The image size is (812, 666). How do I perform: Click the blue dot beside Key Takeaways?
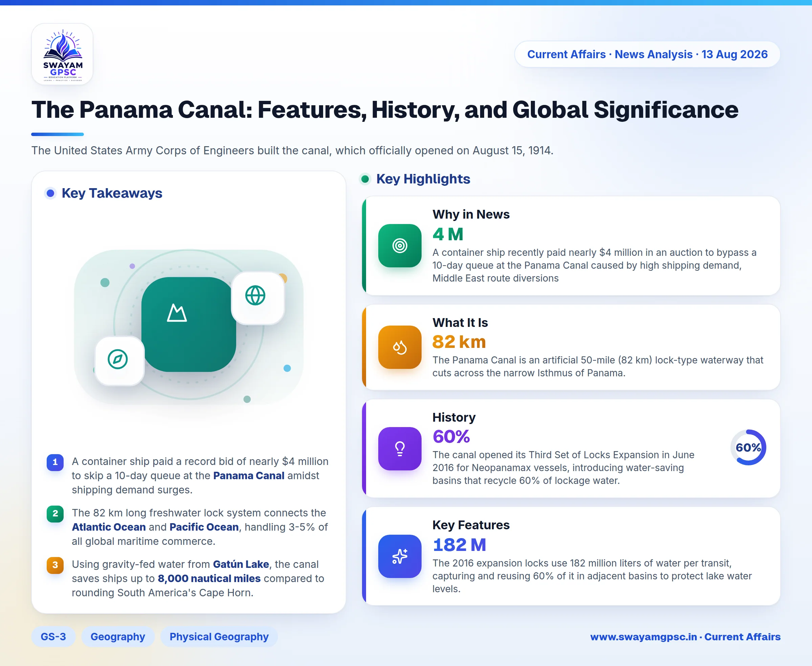[x=50, y=193]
